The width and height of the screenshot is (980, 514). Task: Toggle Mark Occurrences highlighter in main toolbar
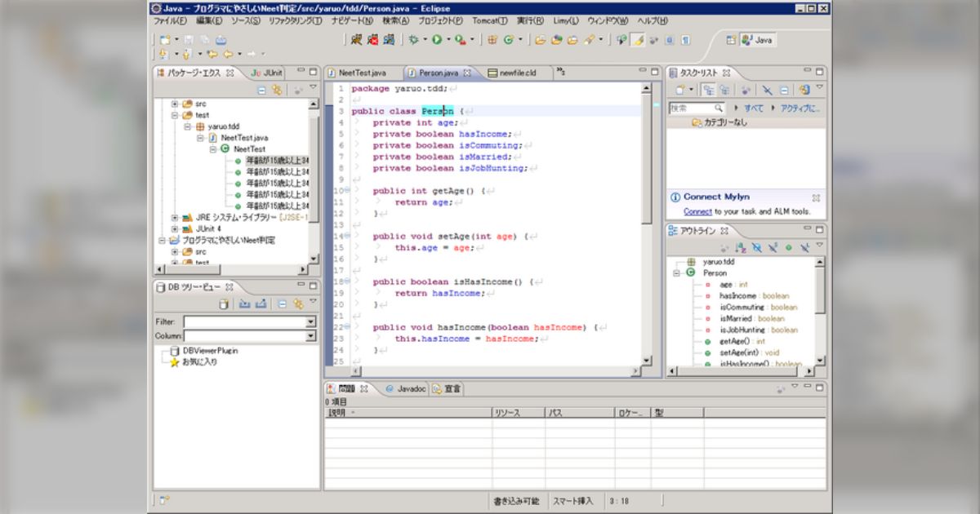coord(639,39)
